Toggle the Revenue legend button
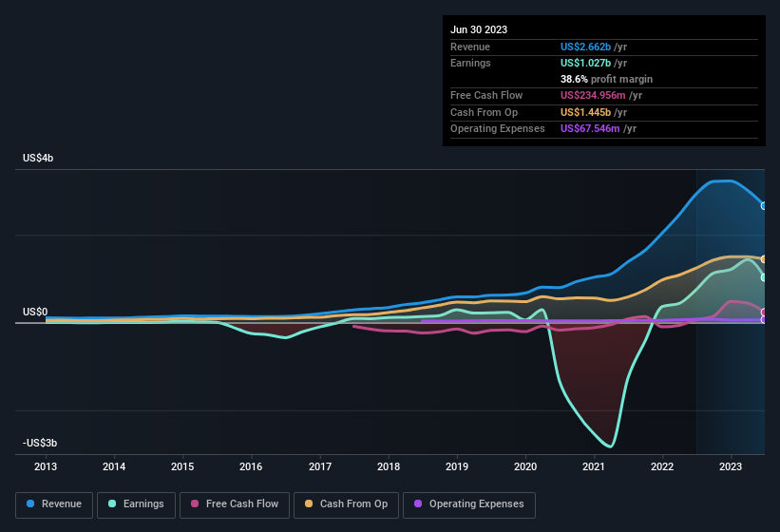Viewport: 780px width, 532px height. (54, 505)
